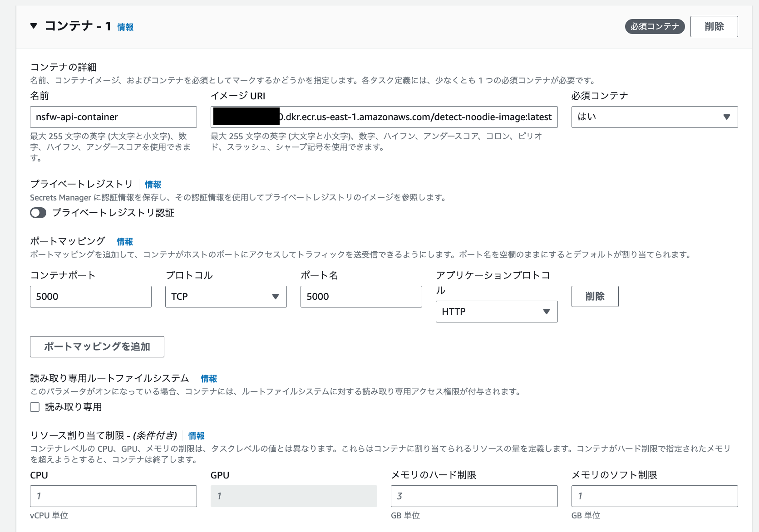Toggle the private registry authentication switch

coord(38,213)
